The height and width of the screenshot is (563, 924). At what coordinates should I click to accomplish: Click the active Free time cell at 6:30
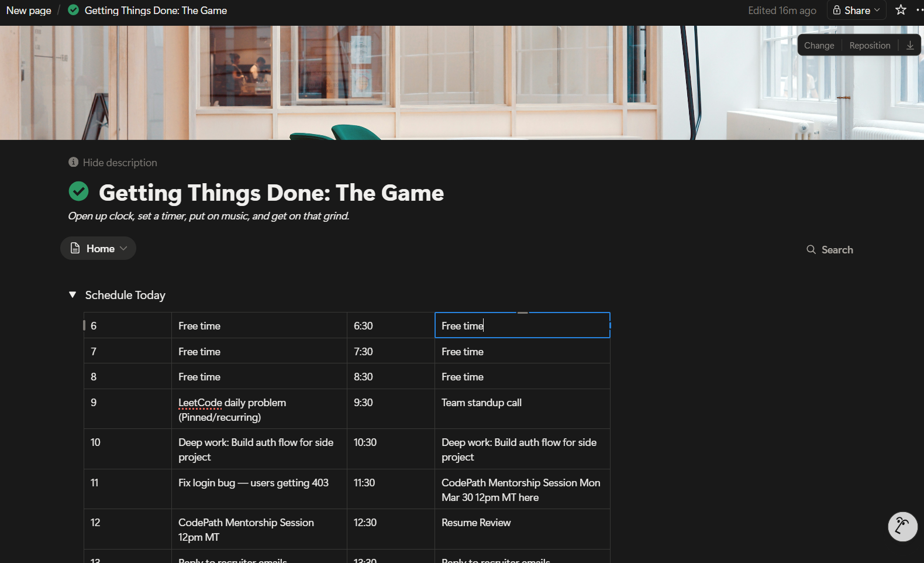point(522,325)
